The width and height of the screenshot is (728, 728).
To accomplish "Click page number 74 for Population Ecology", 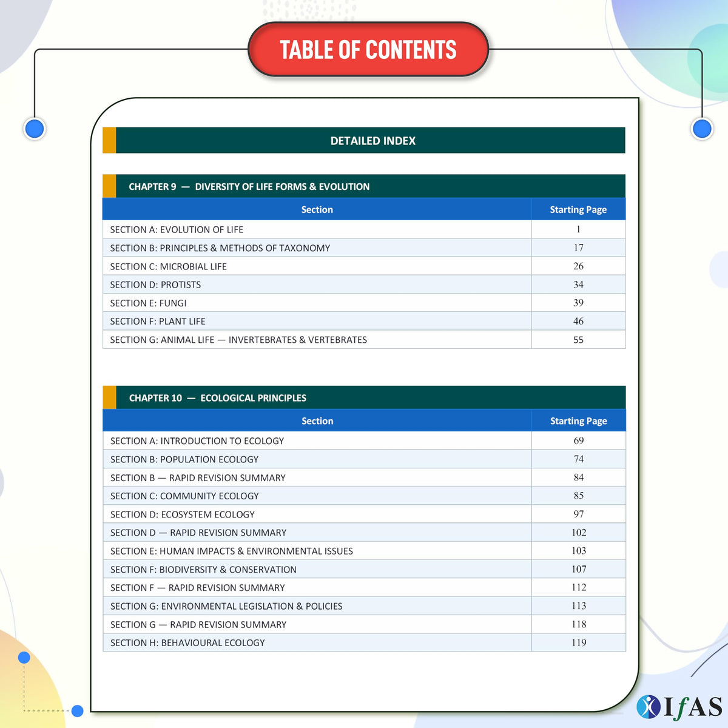I will click(579, 459).
